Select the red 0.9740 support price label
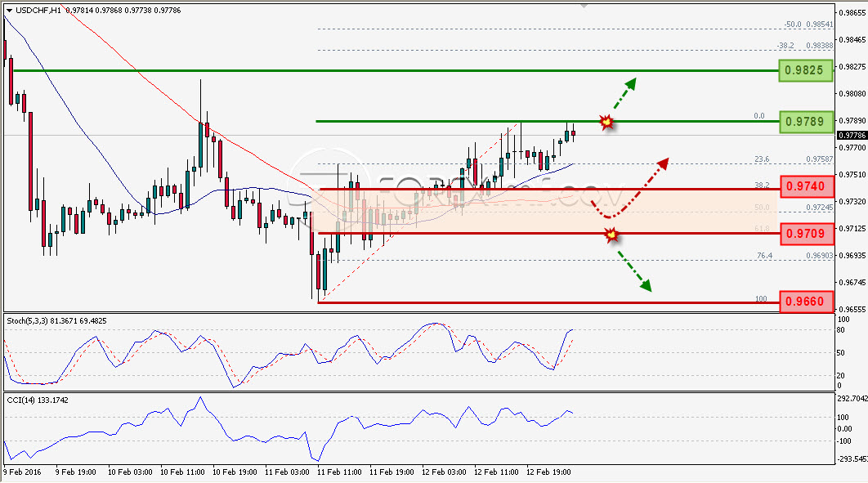The height and width of the screenshot is (483, 868). tap(806, 186)
